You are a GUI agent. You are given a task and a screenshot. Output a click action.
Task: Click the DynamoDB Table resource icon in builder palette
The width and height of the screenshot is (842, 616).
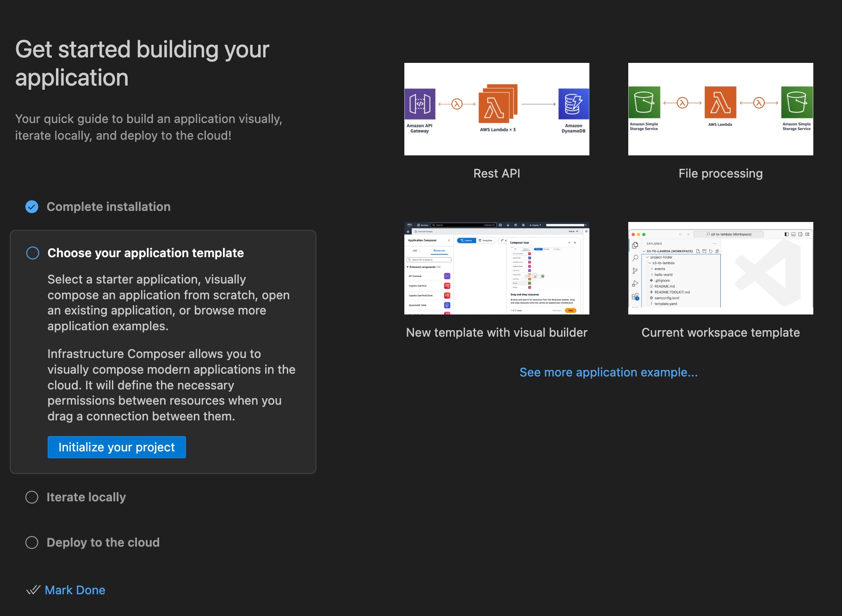click(x=447, y=305)
